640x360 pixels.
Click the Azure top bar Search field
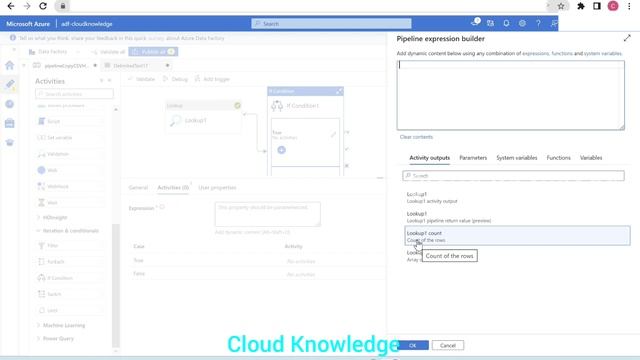331,24
